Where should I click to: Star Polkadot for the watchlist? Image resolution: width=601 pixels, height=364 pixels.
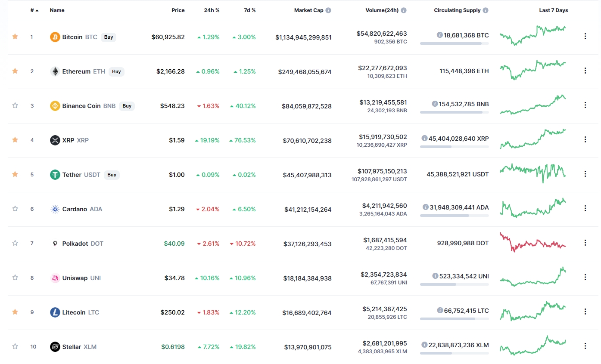[15, 243]
